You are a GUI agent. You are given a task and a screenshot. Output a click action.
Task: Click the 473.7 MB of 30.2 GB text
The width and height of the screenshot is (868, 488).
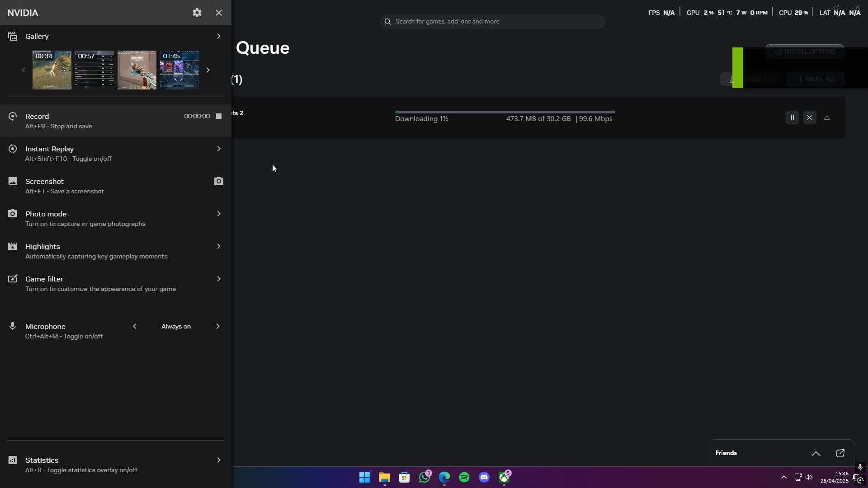point(538,119)
